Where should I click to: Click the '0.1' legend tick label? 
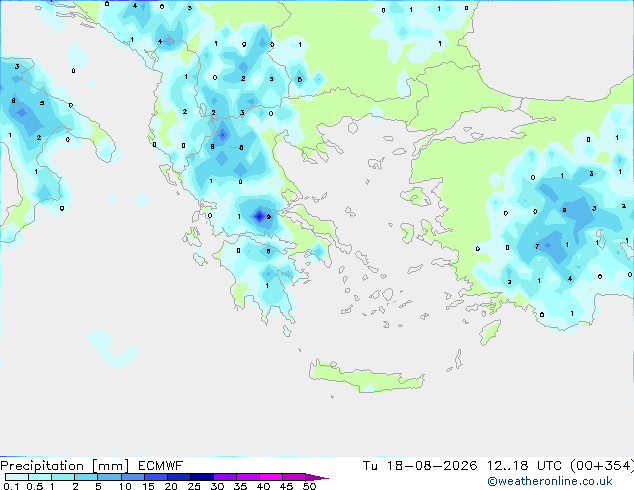[11, 486]
